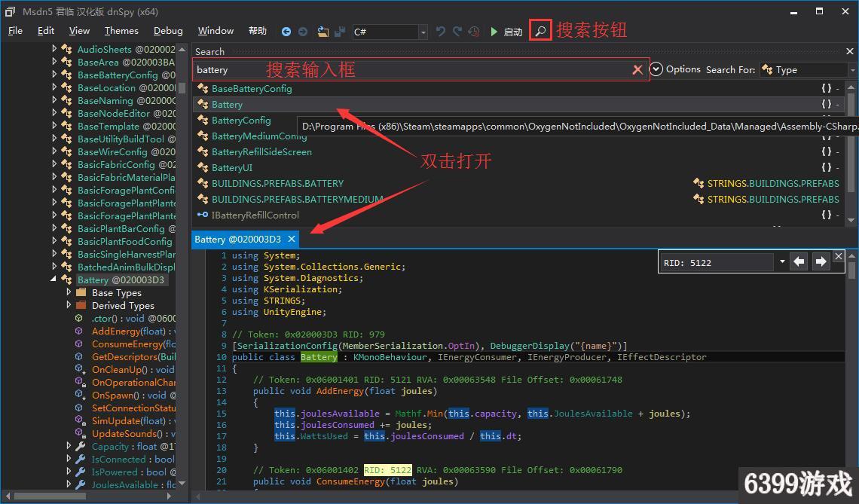The image size is (859, 504).
Task: Close the Battery @020003D3 tab
Action: pyautogui.click(x=292, y=239)
